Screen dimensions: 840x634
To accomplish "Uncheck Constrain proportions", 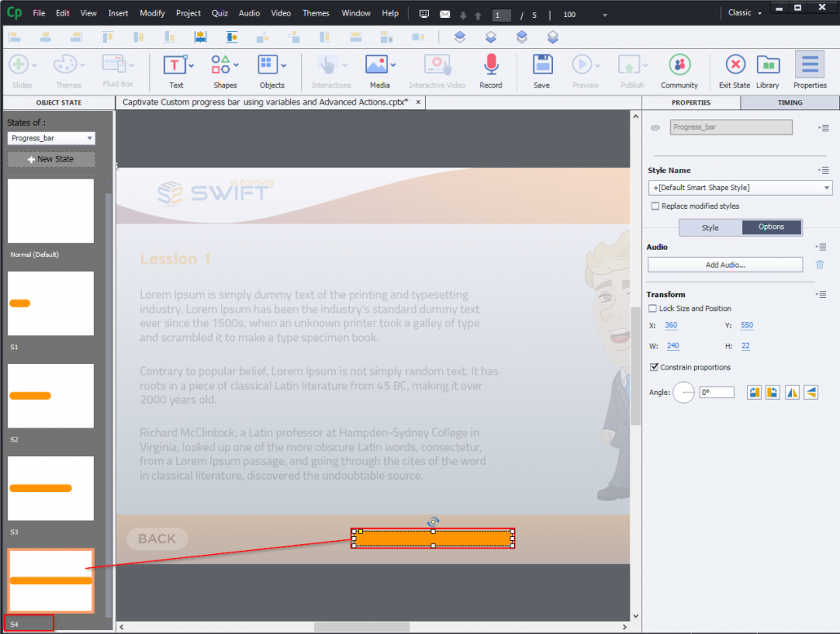I will [x=654, y=366].
